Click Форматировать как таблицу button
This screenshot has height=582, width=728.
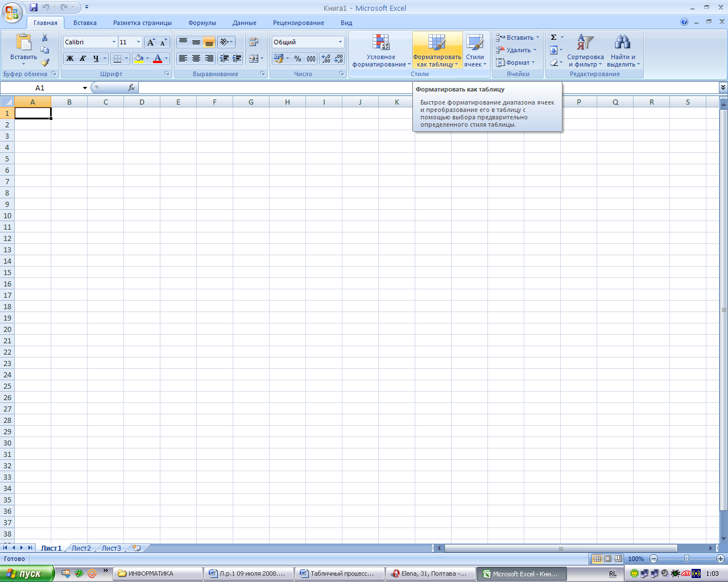(437, 51)
